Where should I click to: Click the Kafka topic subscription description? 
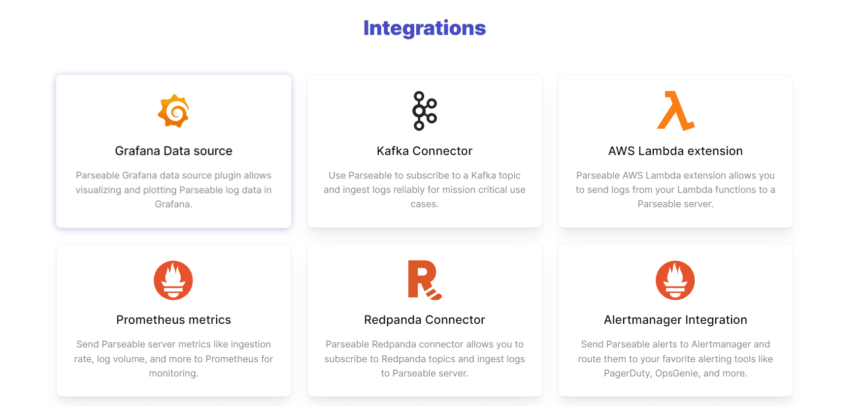tap(424, 189)
